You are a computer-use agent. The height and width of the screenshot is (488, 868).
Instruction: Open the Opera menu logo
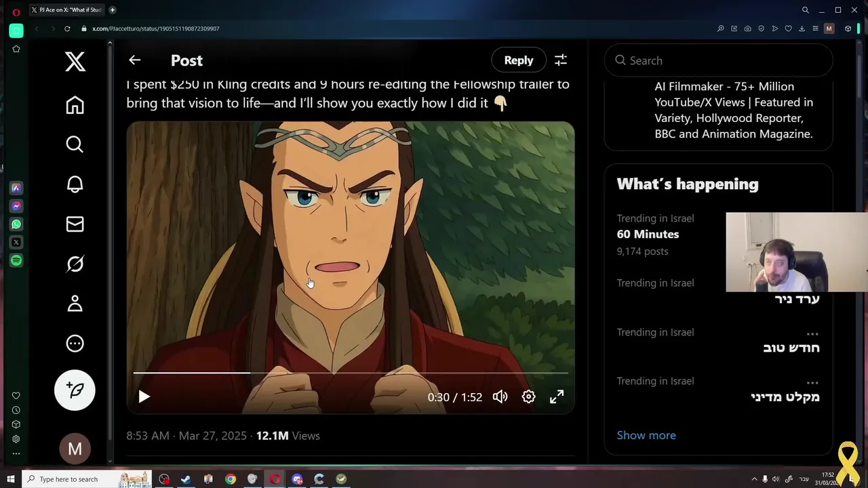click(16, 12)
